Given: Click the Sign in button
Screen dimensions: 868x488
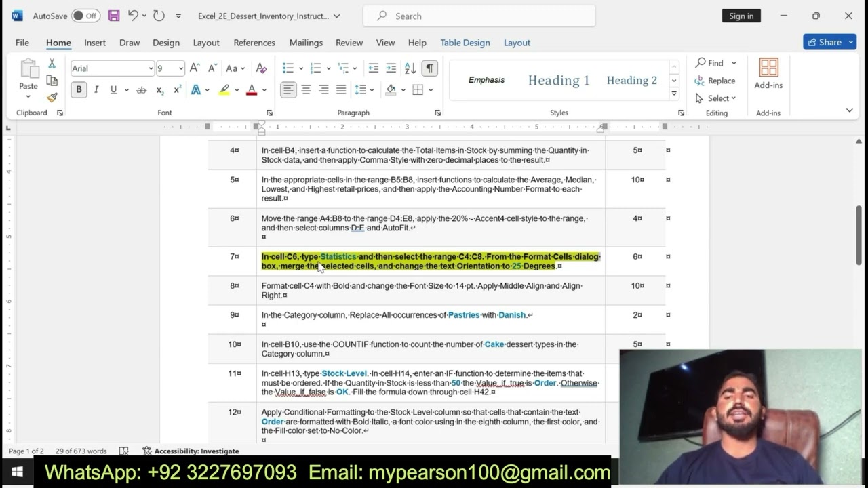Looking at the screenshot, I should [x=741, y=16].
